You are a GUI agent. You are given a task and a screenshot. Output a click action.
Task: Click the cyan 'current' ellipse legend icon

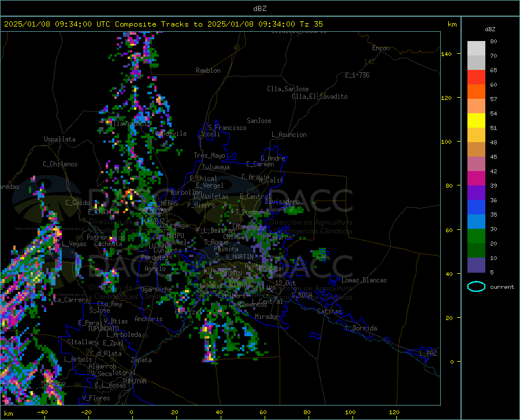pyautogui.click(x=476, y=287)
